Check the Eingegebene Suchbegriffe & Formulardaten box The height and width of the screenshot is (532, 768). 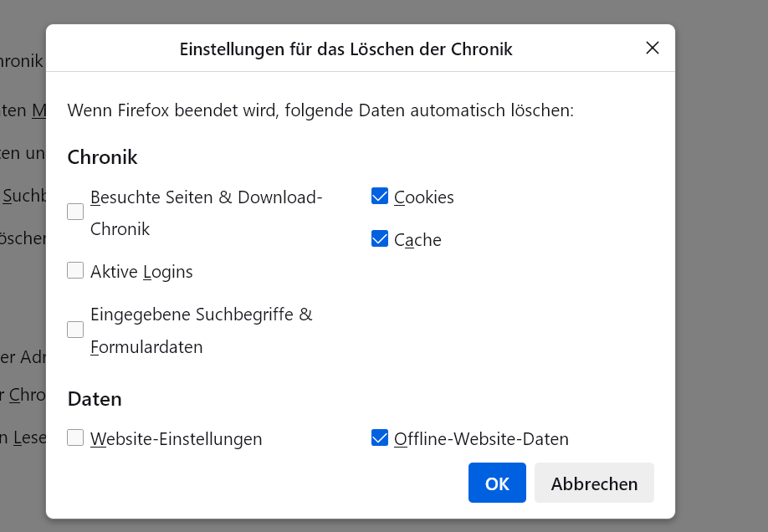[75, 330]
